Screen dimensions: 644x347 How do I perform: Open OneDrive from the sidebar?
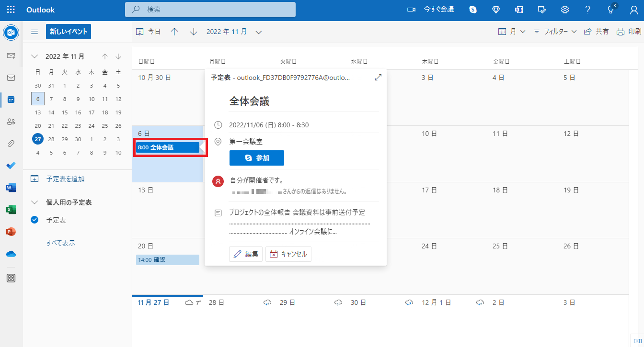pos(11,254)
